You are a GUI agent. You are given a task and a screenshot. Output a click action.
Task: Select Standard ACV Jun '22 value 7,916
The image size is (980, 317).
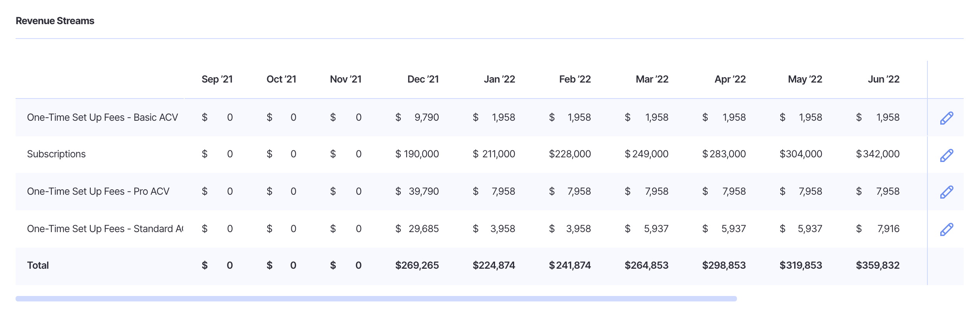coord(888,229)
